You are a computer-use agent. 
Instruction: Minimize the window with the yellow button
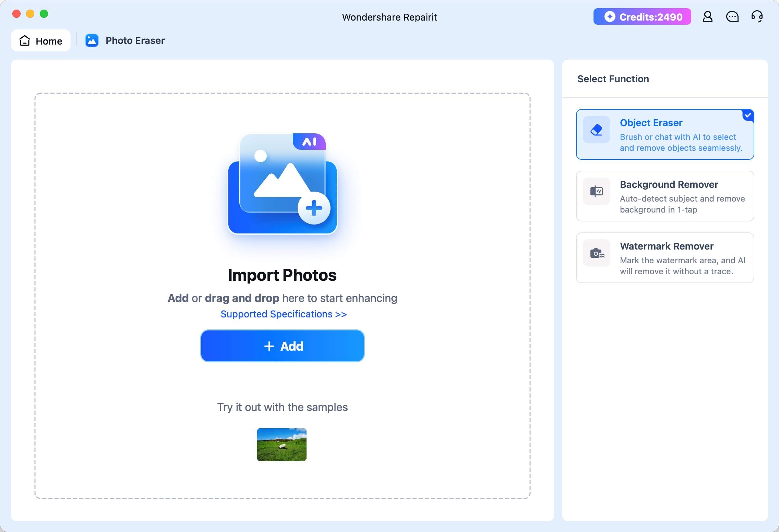coord(30,14)
